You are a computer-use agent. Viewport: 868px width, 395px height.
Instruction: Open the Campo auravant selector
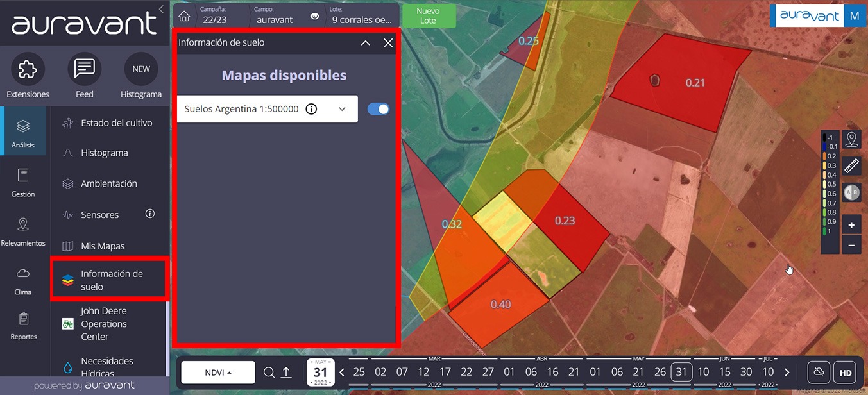[275, 15]
